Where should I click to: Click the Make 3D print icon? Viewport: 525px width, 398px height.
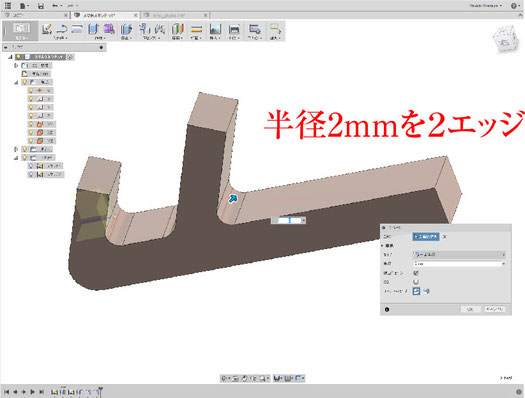pos(234,29)
